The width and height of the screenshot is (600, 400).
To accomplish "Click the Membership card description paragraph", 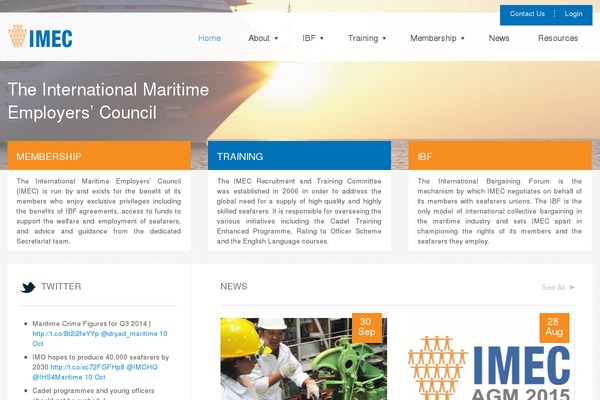I will 99,211.
